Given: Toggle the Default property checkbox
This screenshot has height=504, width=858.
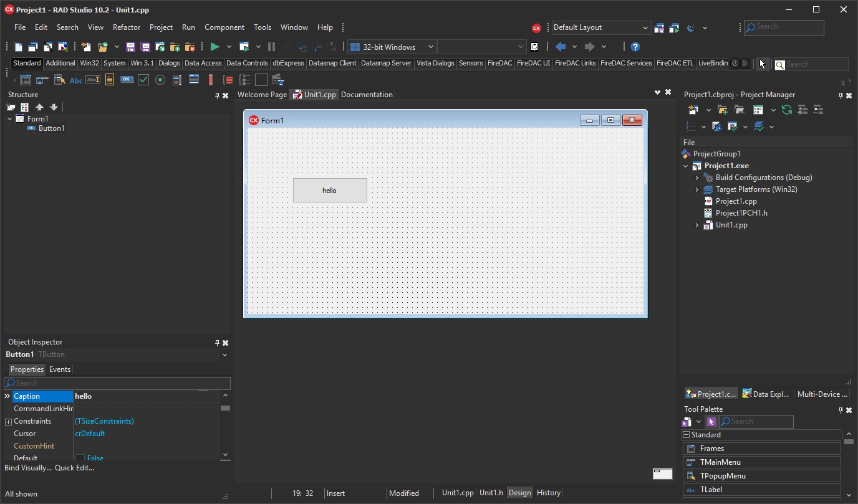Looking at the screenshot, I should pyautogui.click(x=80, y=459).
